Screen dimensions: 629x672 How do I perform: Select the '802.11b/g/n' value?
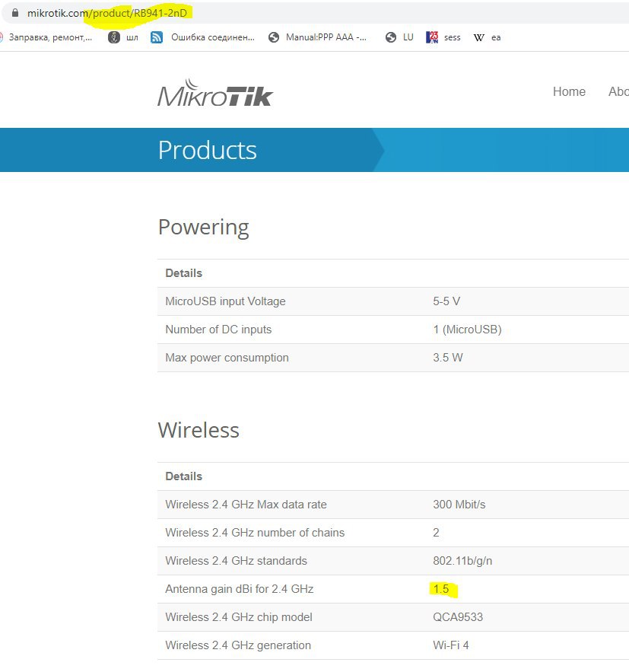pyautogui.click(x=462, y=561)
